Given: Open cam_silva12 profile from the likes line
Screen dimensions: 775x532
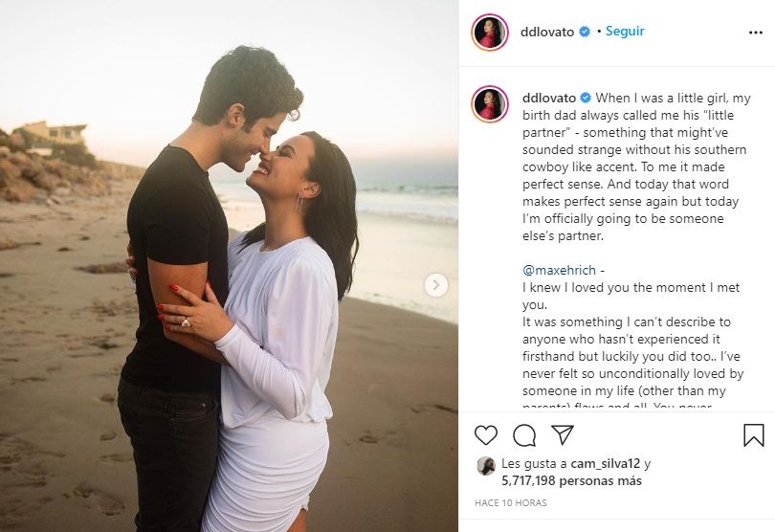Looking at the screenshot, I should [606, 464].
